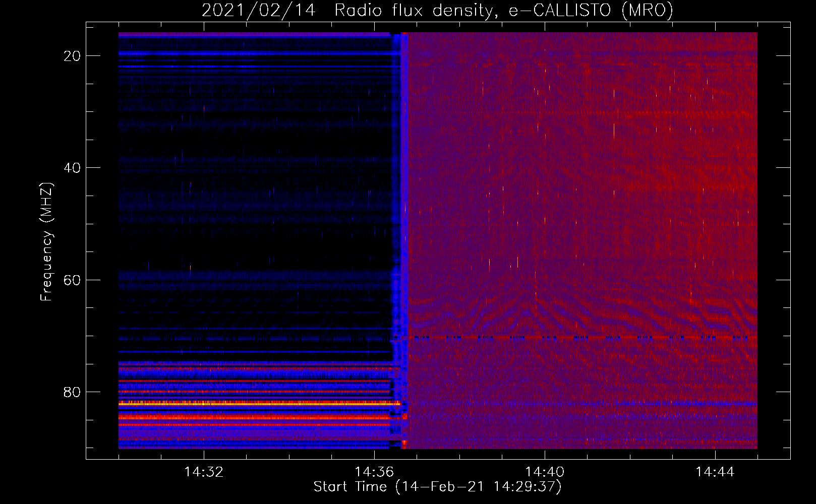Click the 14:40 time tick label
This screenshot has width=816, height=504.
[545, 472]
